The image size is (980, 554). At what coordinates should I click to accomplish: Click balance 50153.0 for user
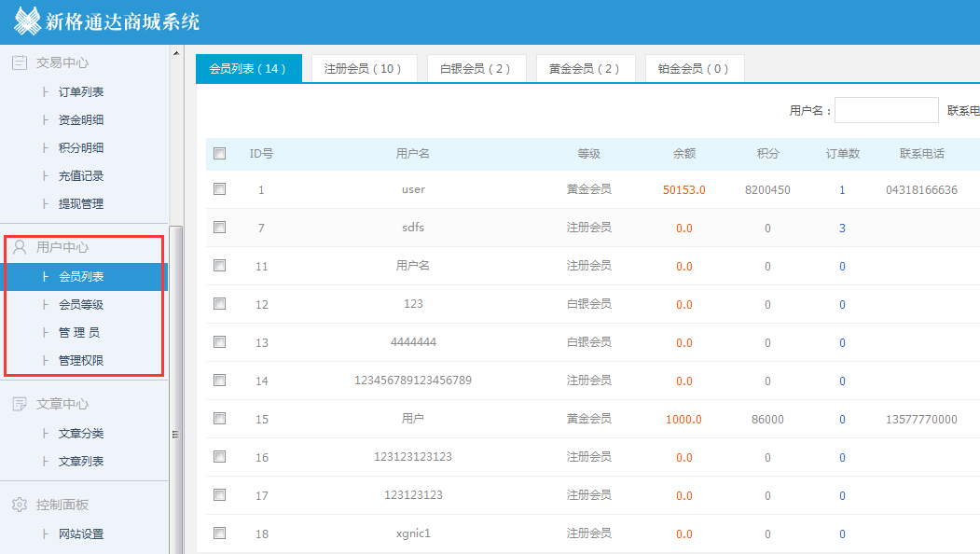pyautogui.click(x=683, y=190)
